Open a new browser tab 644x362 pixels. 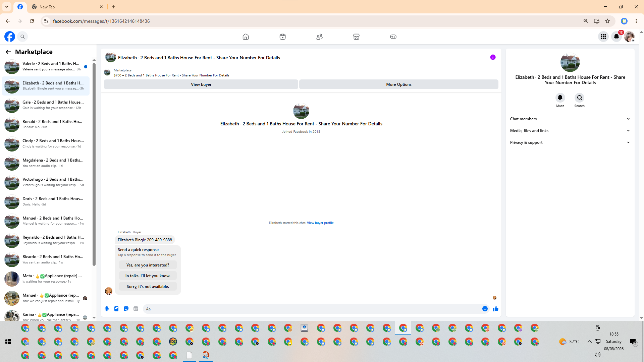pos(113,7)
